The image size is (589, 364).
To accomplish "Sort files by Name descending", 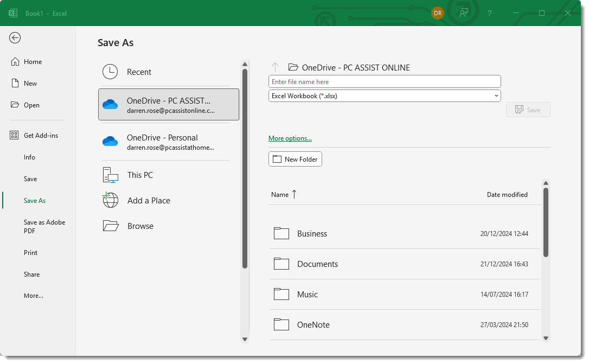I will pos(283,194).
